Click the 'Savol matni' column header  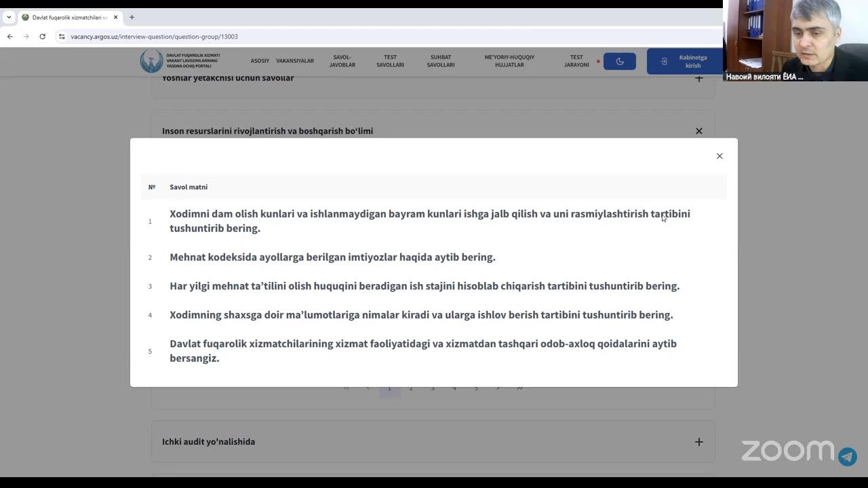coord(189,187)
